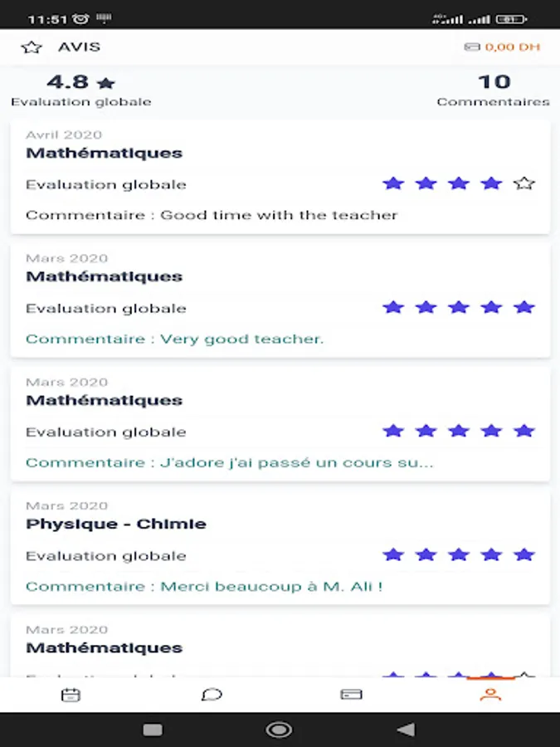Screen dimensions: 560x747
Task: Open the chat messages tab icon
Action: [212, 695]
